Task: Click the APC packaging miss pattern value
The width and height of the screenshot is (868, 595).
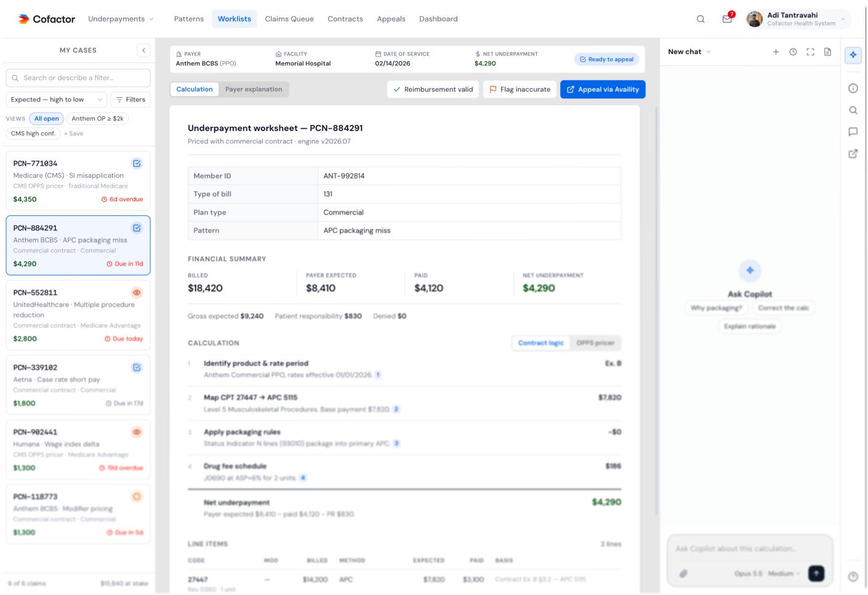Action: (x=357, y=231)
